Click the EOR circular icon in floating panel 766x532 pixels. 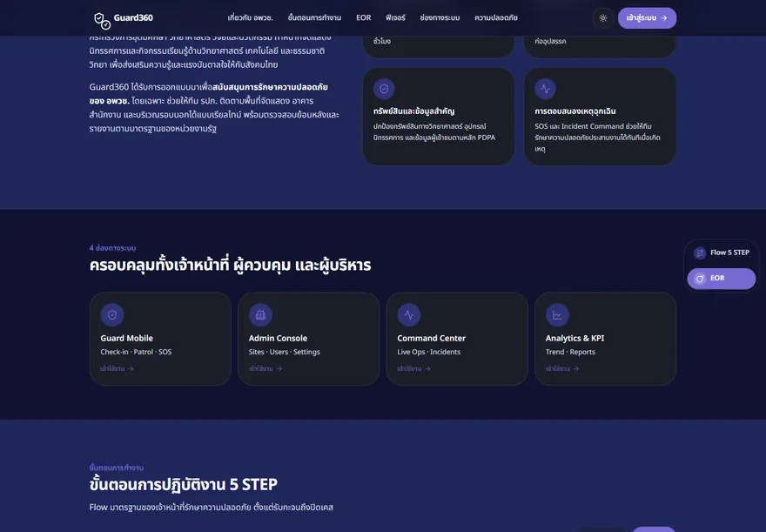(x=700, y=279)
